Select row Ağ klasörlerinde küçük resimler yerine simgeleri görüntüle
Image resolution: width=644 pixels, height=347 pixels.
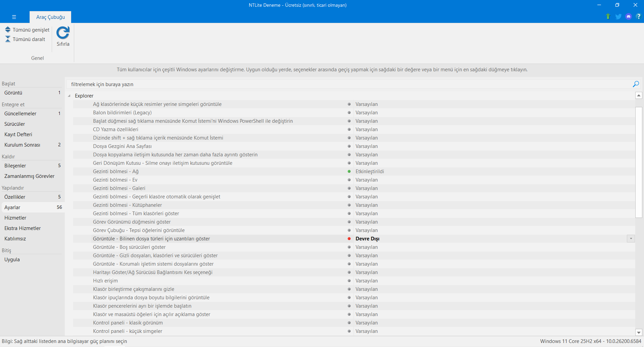pyautogui.click(x=354, y=104)
